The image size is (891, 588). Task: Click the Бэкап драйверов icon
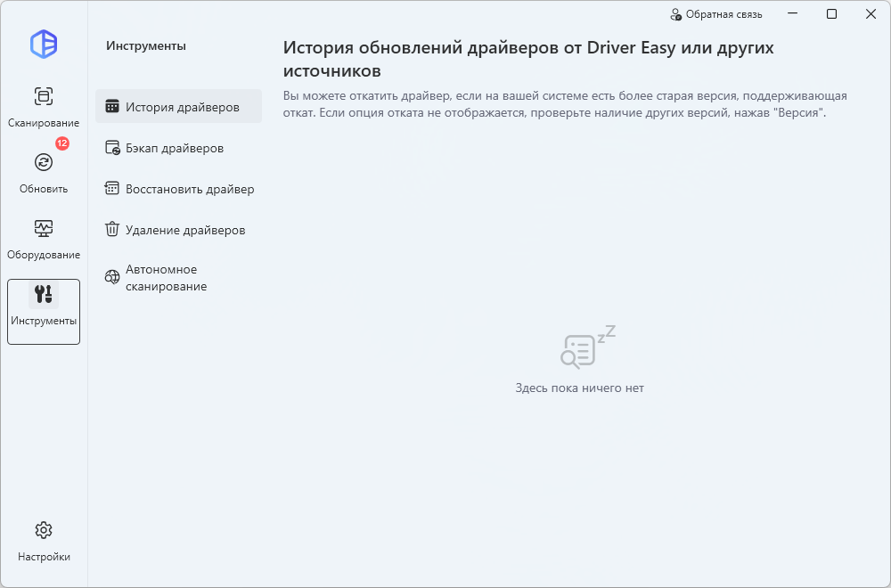pos(112,148)
